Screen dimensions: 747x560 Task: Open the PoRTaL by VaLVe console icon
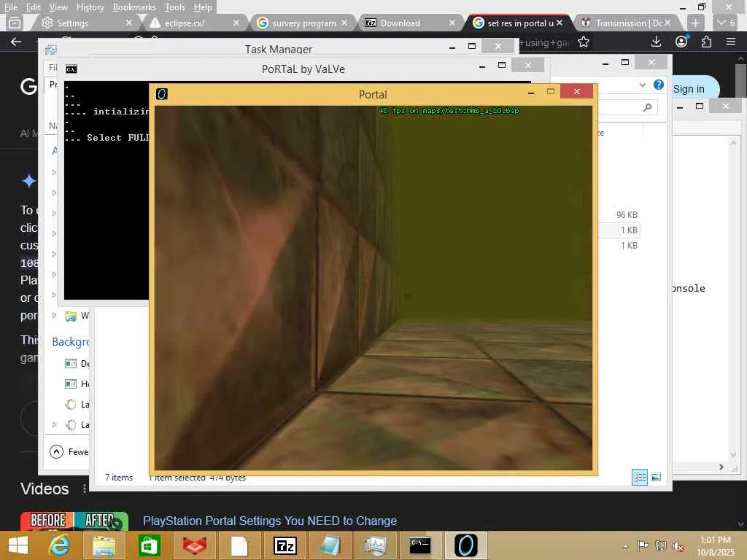(71, 69)
